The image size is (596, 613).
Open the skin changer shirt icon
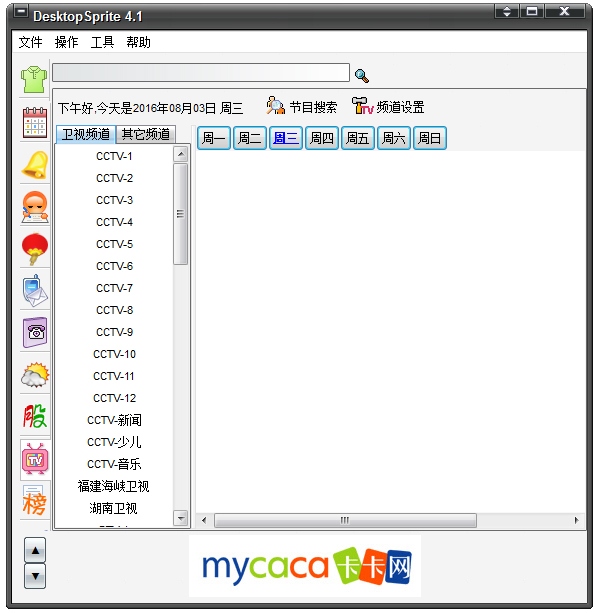pyautogui.click(x=34, y=79)
